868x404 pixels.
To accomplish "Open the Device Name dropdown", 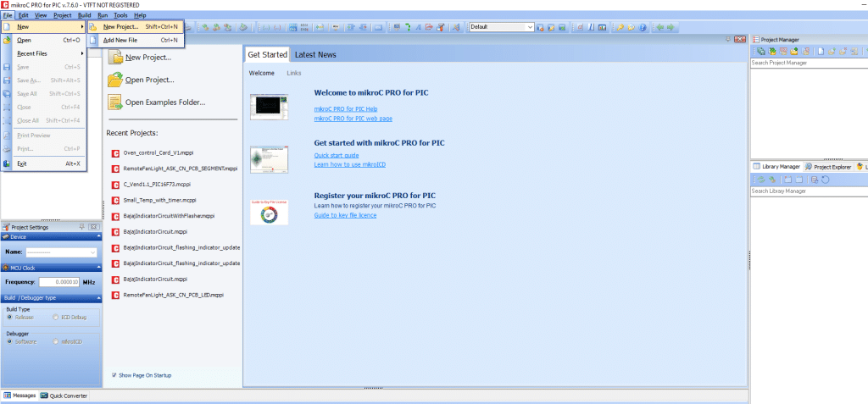I will click(x=92, y=252).
